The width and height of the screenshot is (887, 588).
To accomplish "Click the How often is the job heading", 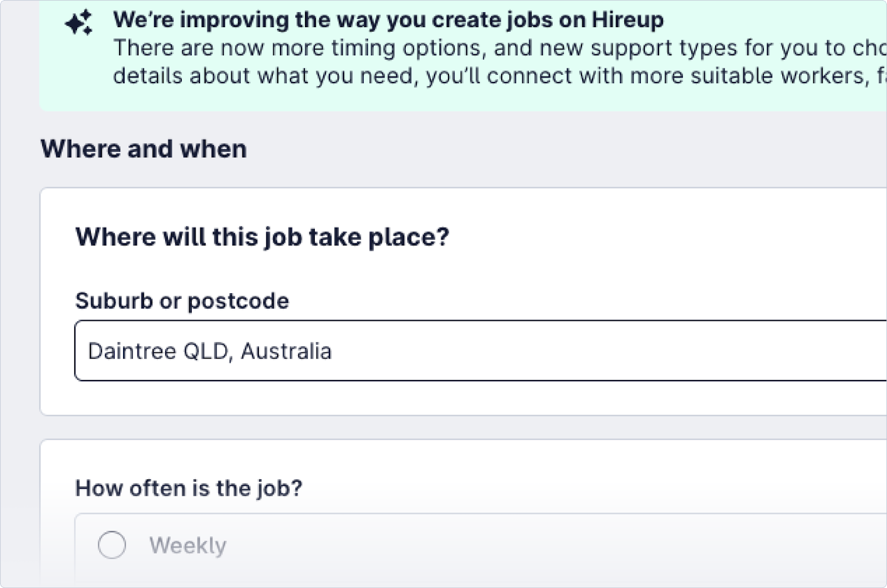I will [x=190, y=488].
